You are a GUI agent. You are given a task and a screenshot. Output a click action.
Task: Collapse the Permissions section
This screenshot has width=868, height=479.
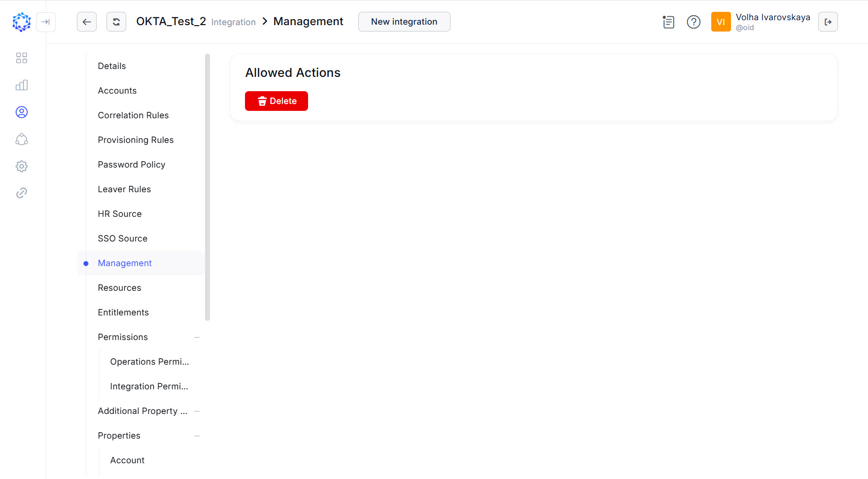[197, 337]
